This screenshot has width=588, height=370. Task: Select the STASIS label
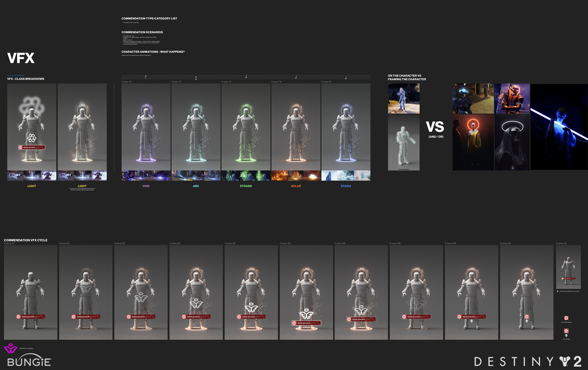point(346,186)
